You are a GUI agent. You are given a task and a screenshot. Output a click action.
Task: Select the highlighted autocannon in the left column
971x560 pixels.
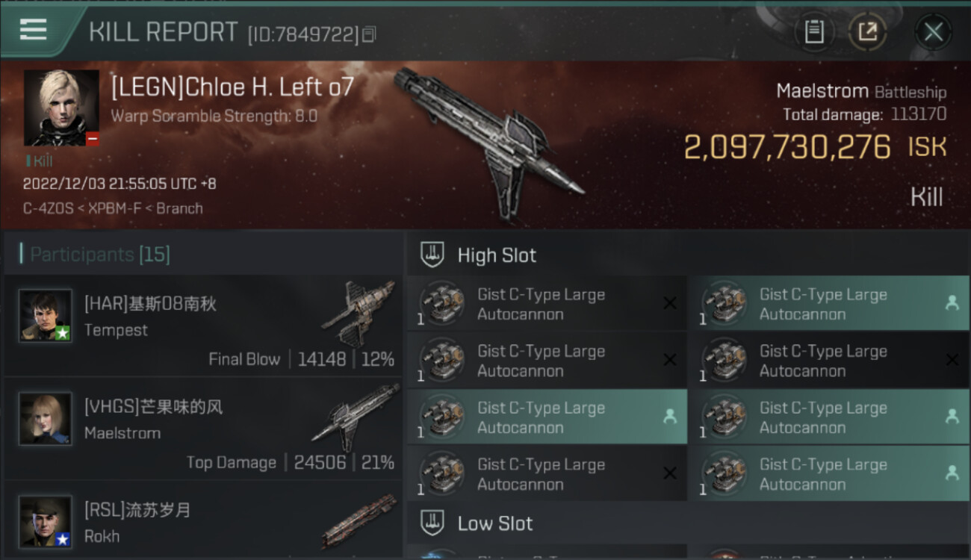(x=547, y=417)
